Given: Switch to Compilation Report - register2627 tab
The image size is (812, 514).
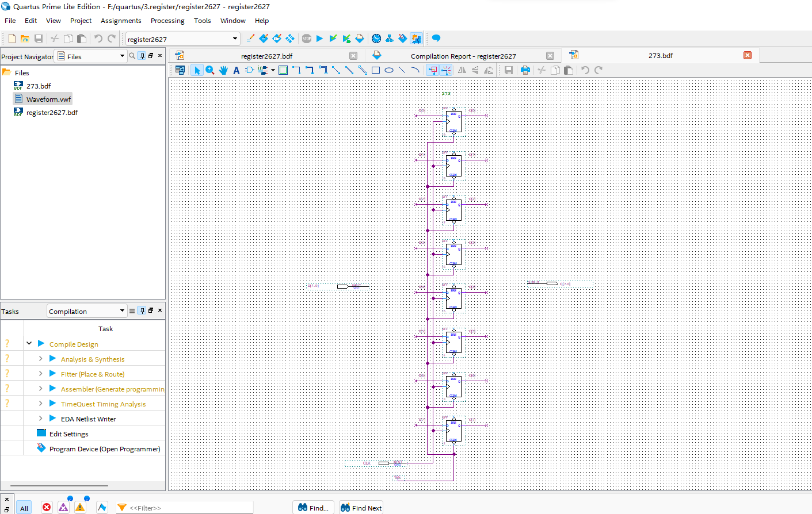Looking at the screenshot, I should pyautogui.click(x=463, y=56).
